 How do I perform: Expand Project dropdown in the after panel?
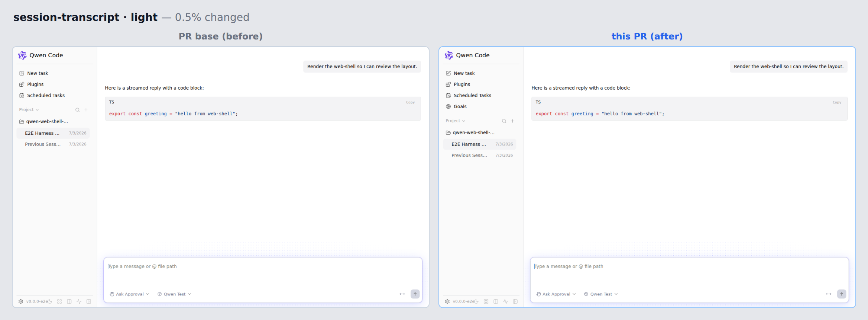point(456,121)
